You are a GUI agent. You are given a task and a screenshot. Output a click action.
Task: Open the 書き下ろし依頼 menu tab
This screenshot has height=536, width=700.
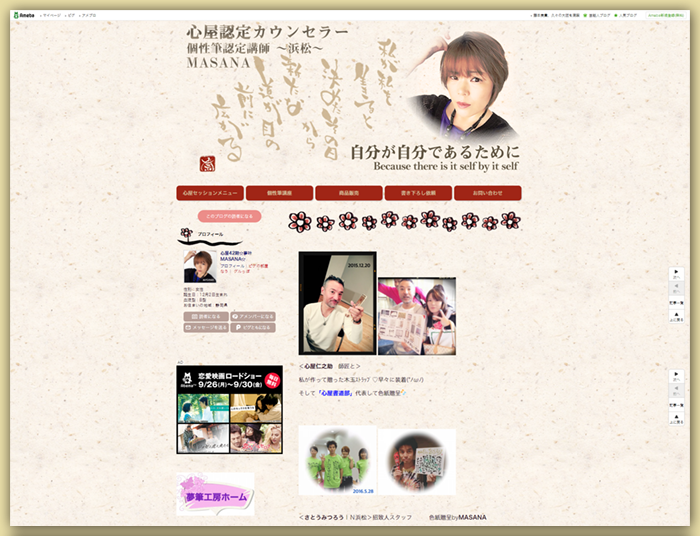[418, 193]
